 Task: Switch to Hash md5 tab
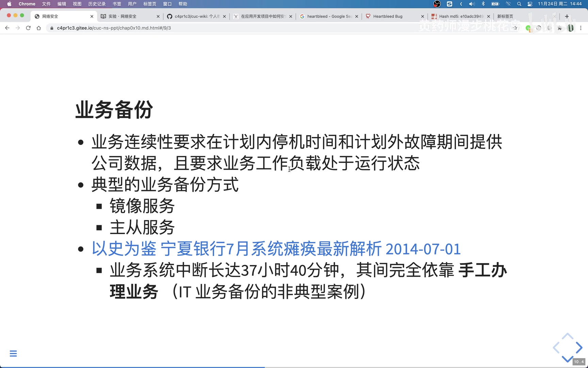click(461, 16)
